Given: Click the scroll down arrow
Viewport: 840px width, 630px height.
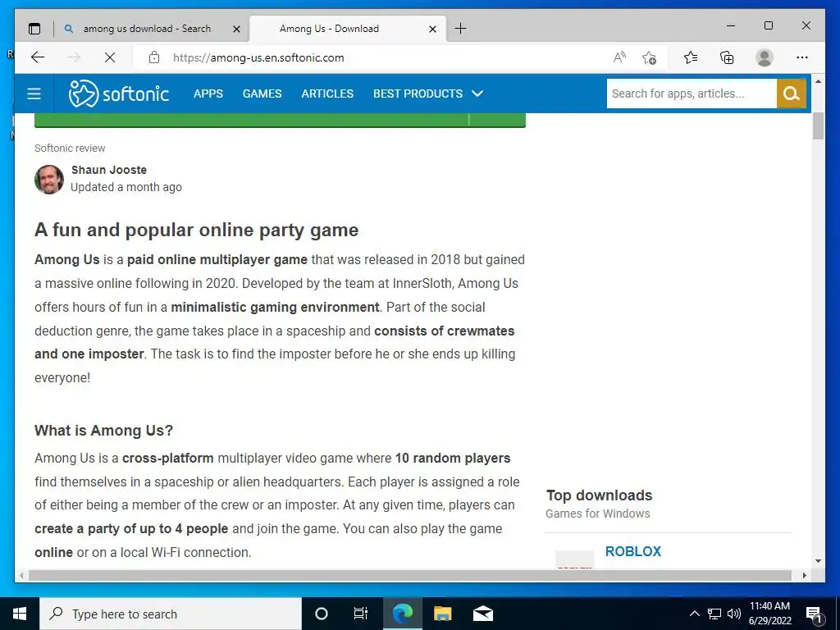Looking at the screenshot, I should click(818, 561).
